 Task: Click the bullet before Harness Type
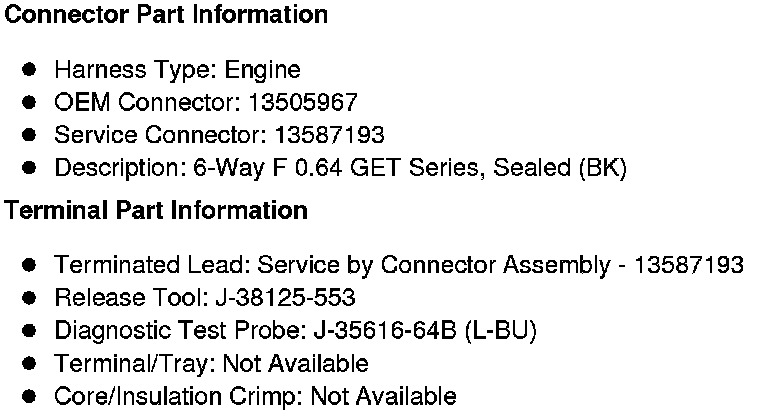pyautogui.click(x=30, y=70)
